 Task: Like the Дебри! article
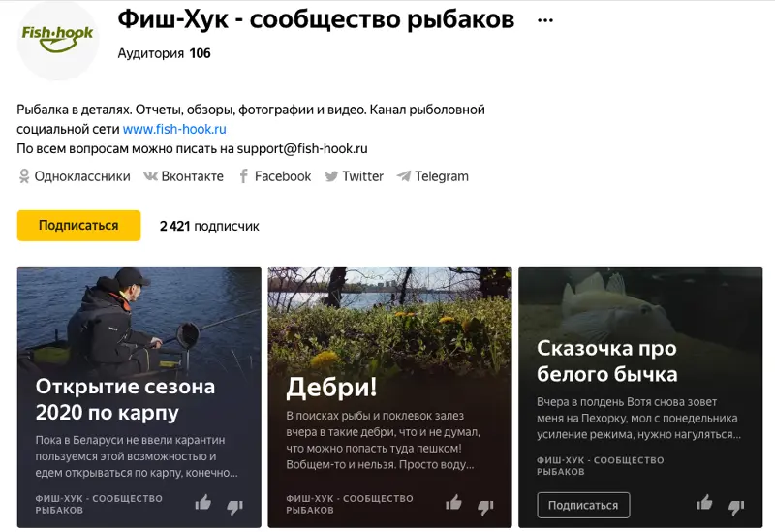coord(453,503)
